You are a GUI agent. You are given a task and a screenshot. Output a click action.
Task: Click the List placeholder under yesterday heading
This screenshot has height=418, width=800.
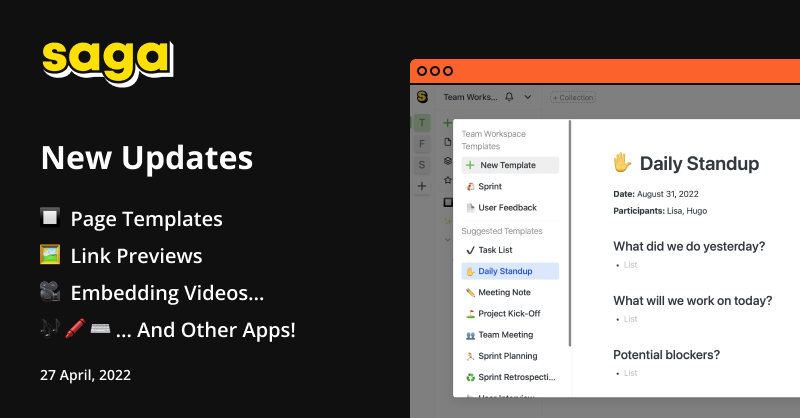631,265
